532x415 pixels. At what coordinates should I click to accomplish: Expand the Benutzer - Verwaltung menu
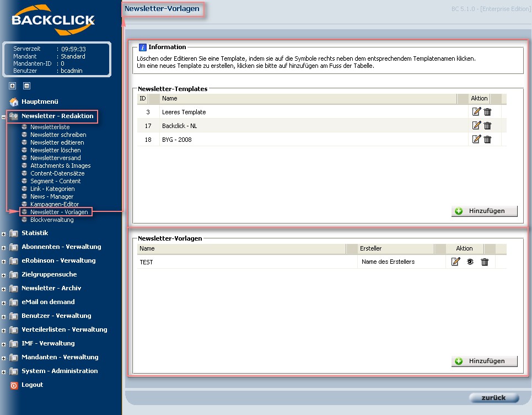(3, 317)
